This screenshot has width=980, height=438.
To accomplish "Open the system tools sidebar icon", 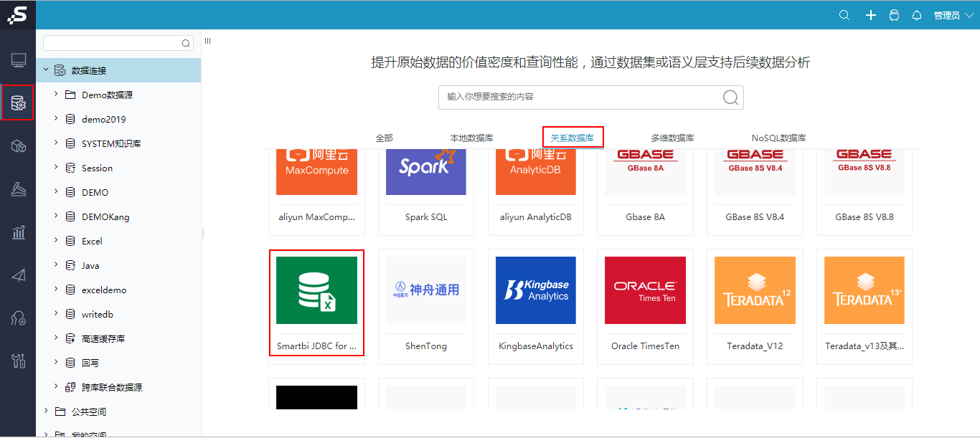I will click(19, 361).
